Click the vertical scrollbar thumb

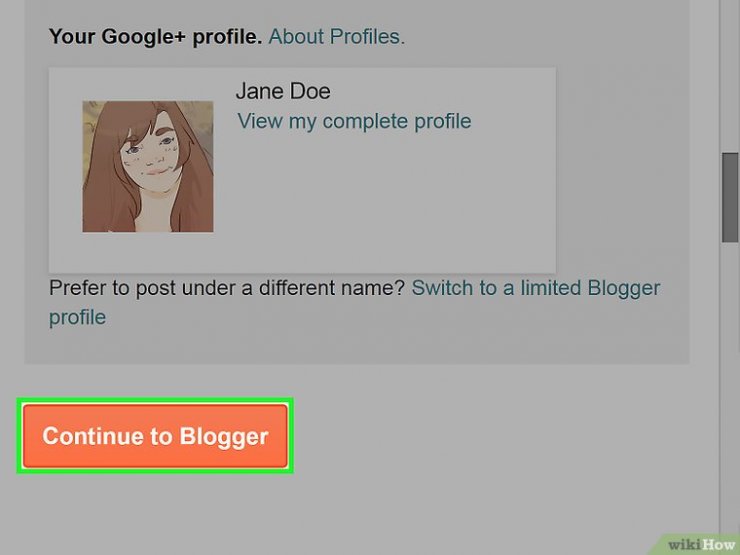tap(730, 197)
